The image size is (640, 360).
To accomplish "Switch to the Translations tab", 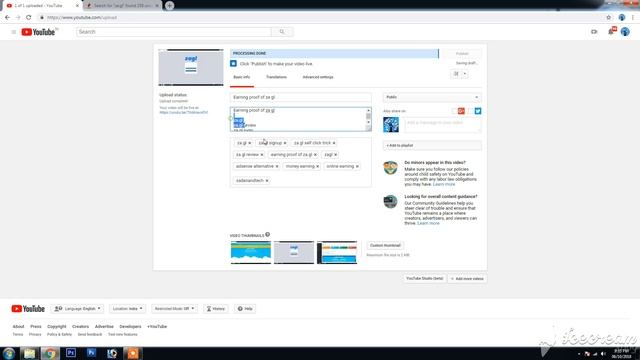I will coord(276,77).
